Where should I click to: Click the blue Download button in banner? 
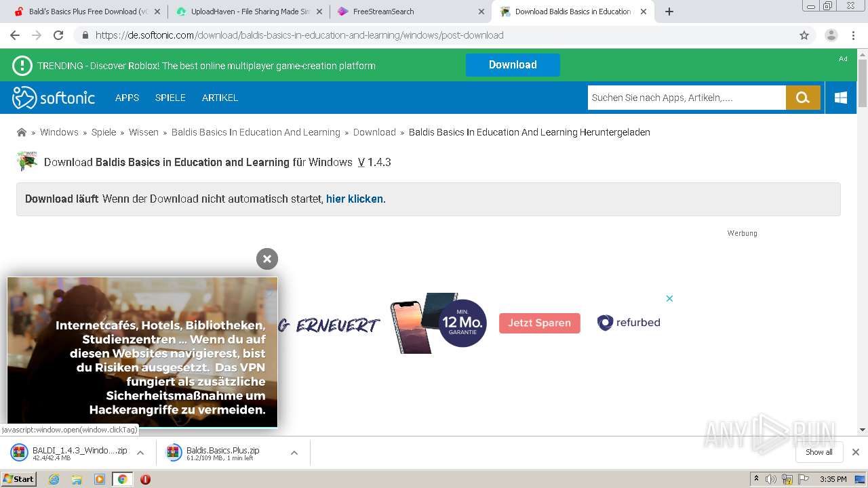[513, 65]
